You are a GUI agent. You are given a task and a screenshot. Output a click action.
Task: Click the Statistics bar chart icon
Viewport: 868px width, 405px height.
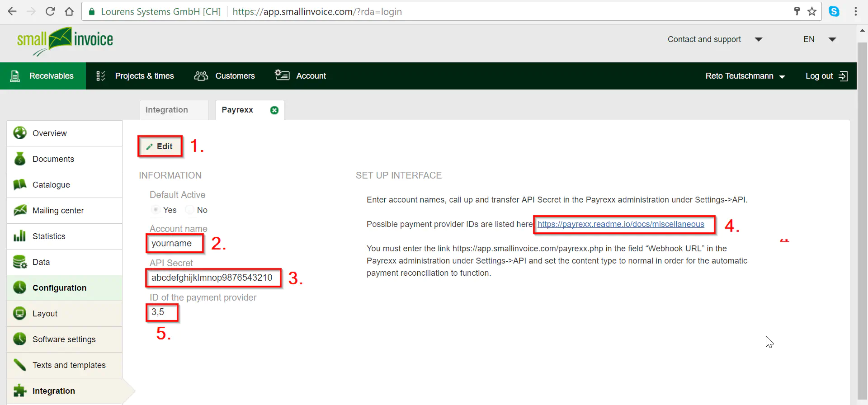[19, 236]
